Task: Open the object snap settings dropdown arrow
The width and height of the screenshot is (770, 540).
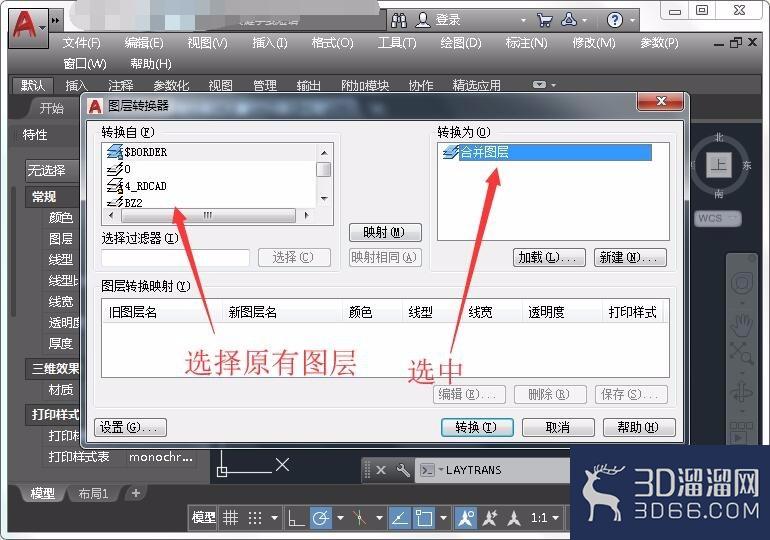Action: pos(444,518)
